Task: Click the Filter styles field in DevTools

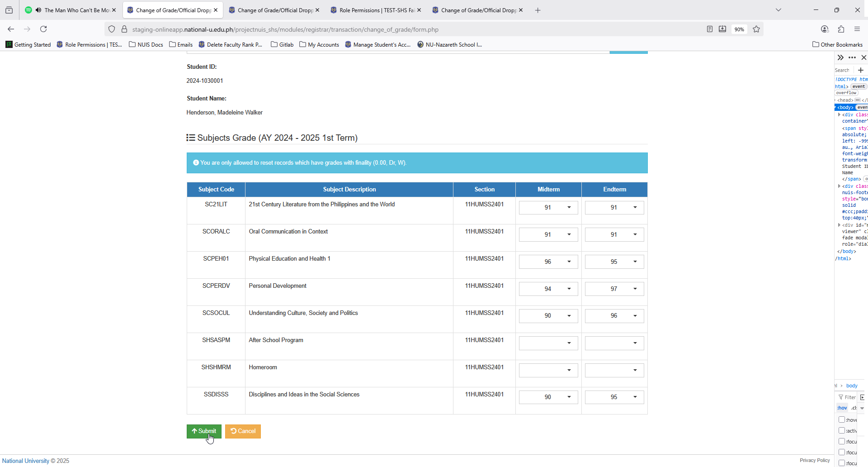Action: [847, 397]
